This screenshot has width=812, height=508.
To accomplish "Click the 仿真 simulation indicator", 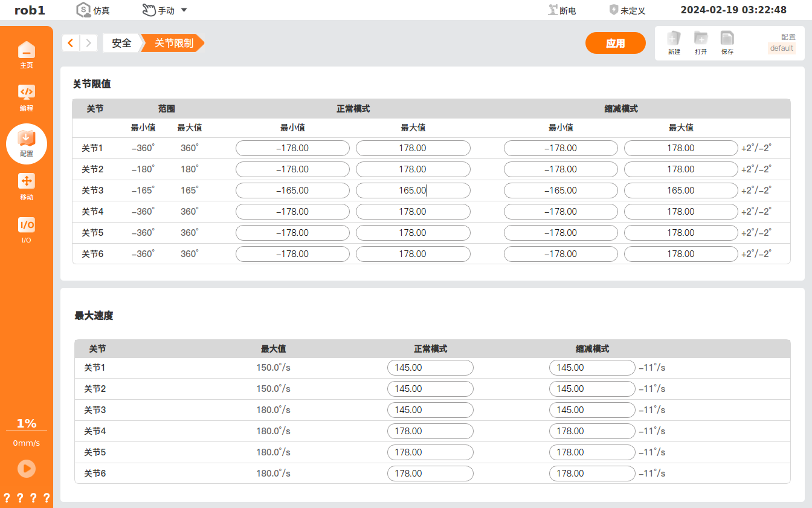I will point(93,10).
